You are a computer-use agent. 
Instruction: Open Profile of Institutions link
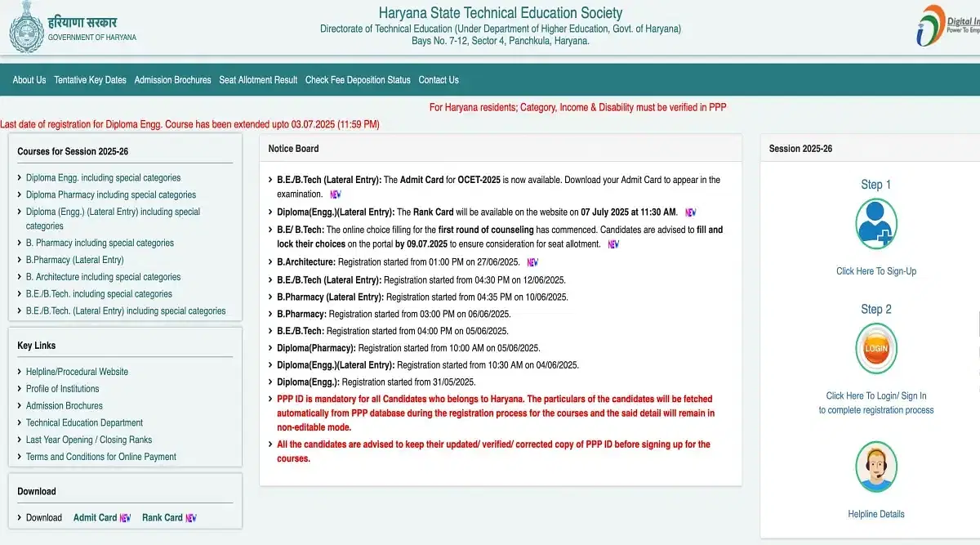point(62,389)
